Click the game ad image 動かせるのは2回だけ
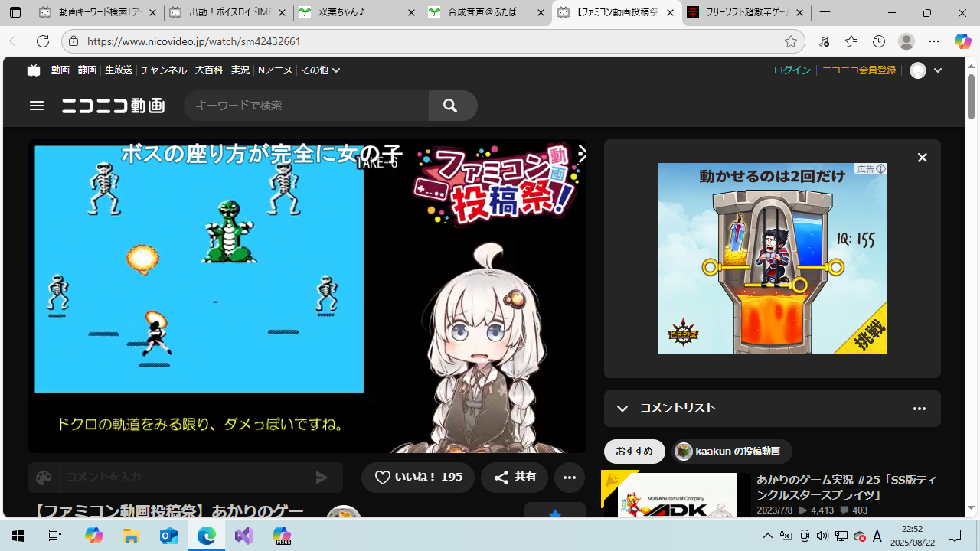The image size is (980, 551). [x=773, y=259]
